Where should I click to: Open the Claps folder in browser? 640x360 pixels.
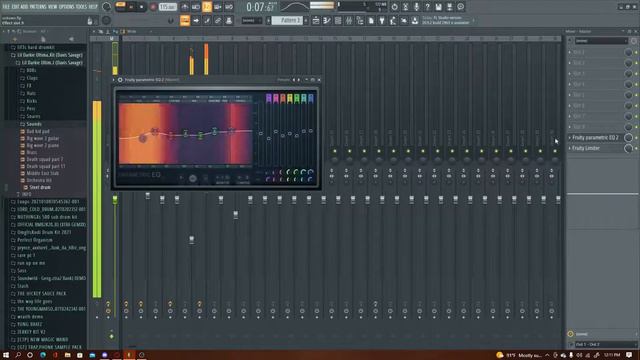[x=32, y=78]
